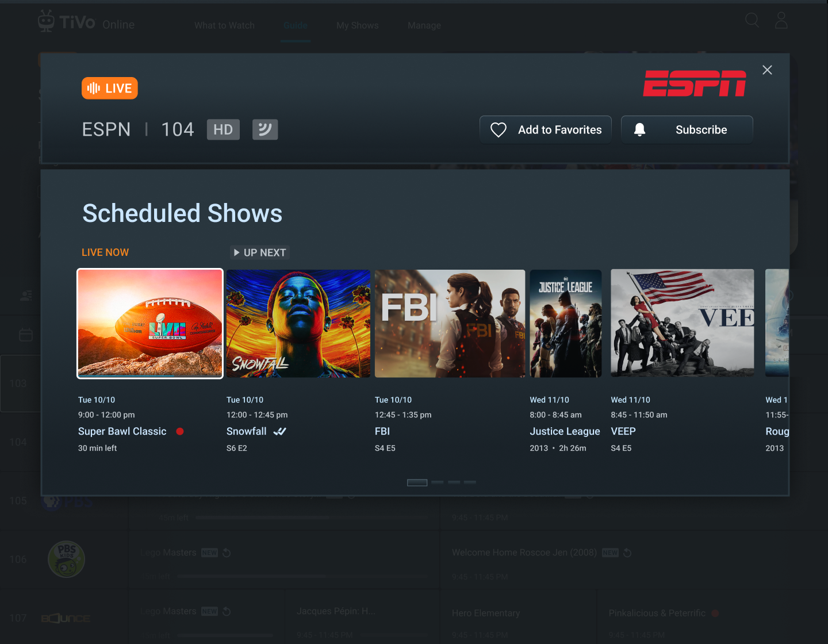Select the Super Bawl Classic title

tap(122, 431)
